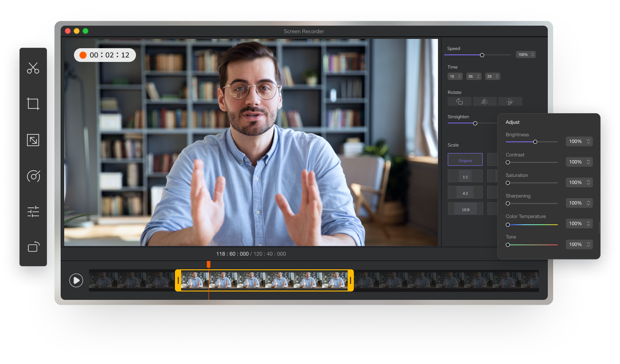Screen dimensions: 620x364
Task: Click the Adjust panel heading
Action: point(512,122)
